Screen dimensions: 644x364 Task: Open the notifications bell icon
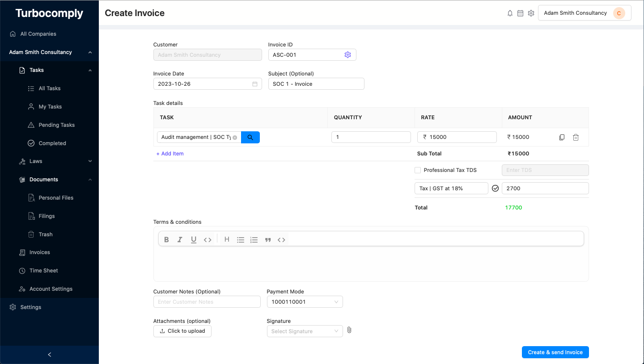tap(510, 13)
